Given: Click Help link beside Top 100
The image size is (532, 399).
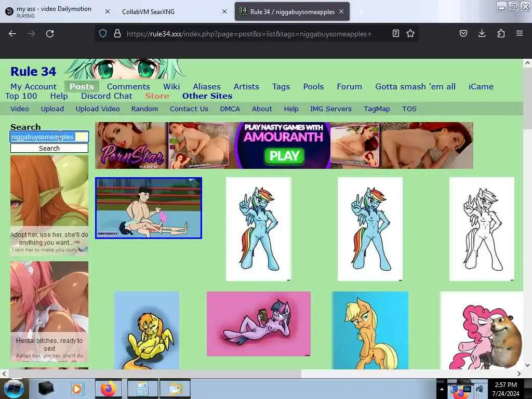Looking at the screenshot, I should click(59, 96).
